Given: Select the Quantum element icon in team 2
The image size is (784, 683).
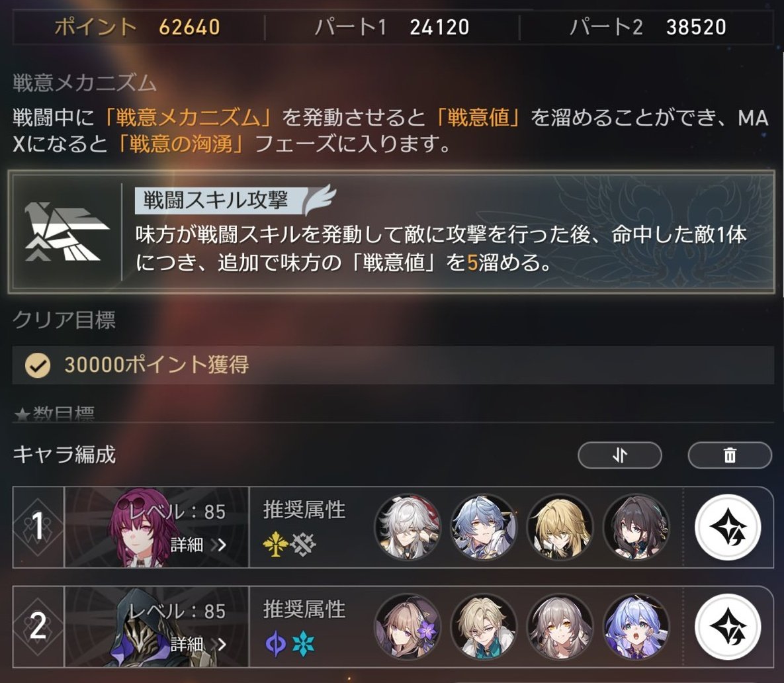Looking at the screenshot, I should pyautogui.click(x=275, y=643).
